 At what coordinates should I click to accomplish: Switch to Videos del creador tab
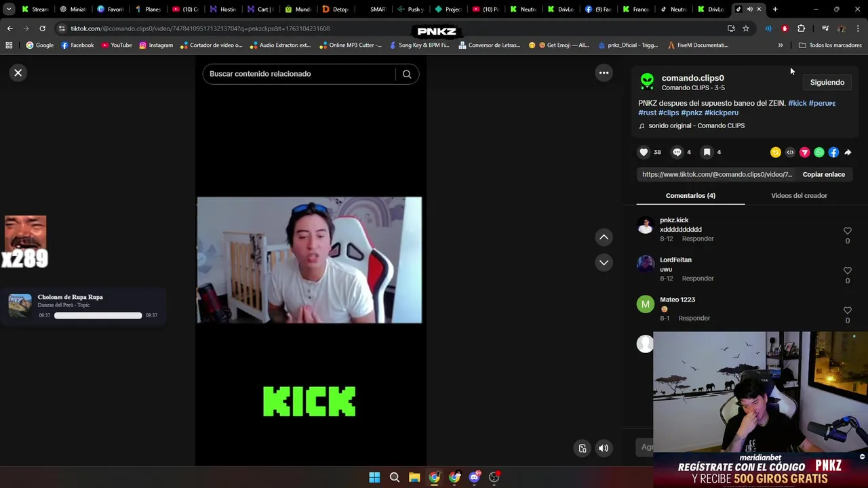point(799,195)
